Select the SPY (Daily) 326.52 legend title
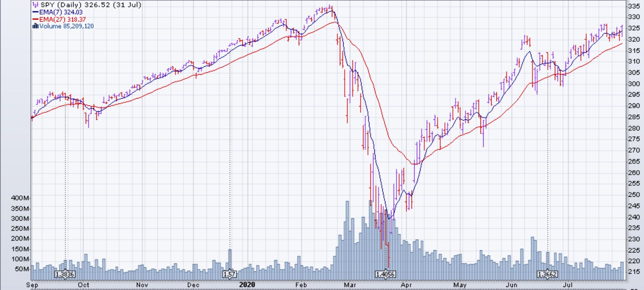The width and height of the screenshot is (644, 290). 91,5
